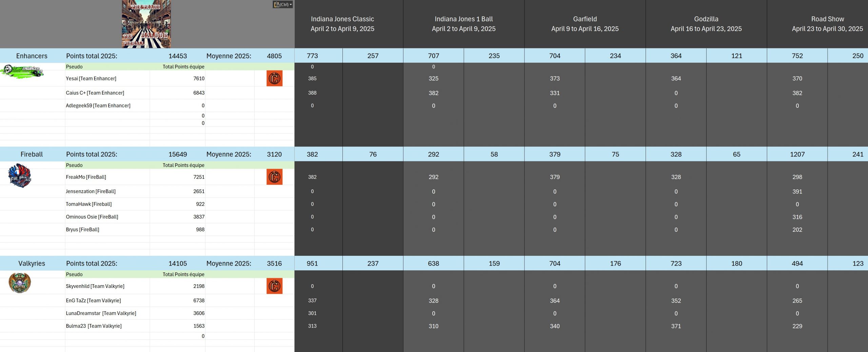Select the Enhancers team name cell
868x352 pixels.
click(32, 56)
